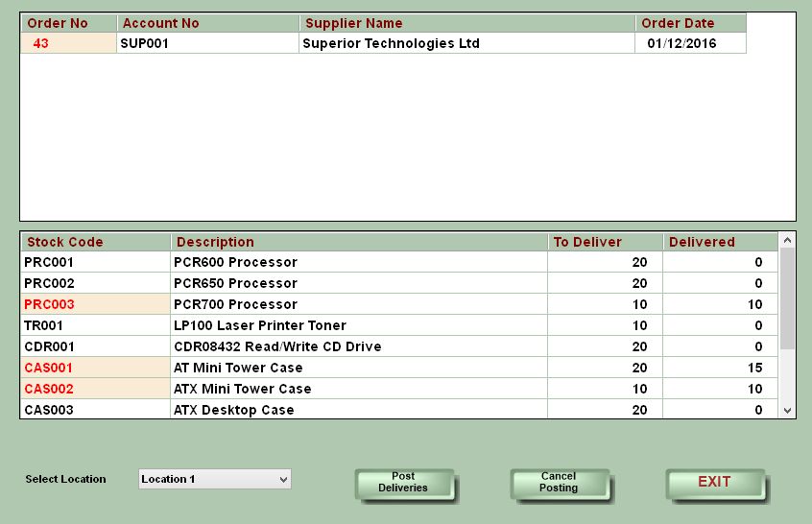Select stock code PRC001
The width and height of the screenshot is (812, 524).
[95, 262]
